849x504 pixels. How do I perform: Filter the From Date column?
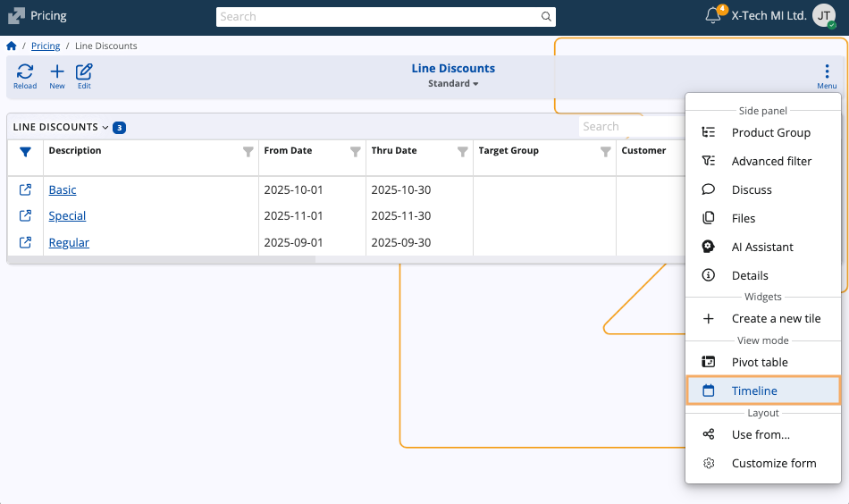coord(356,152)
